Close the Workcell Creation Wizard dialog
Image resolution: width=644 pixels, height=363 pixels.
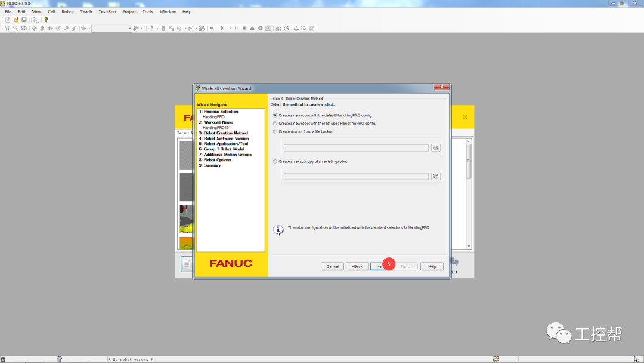441,87
